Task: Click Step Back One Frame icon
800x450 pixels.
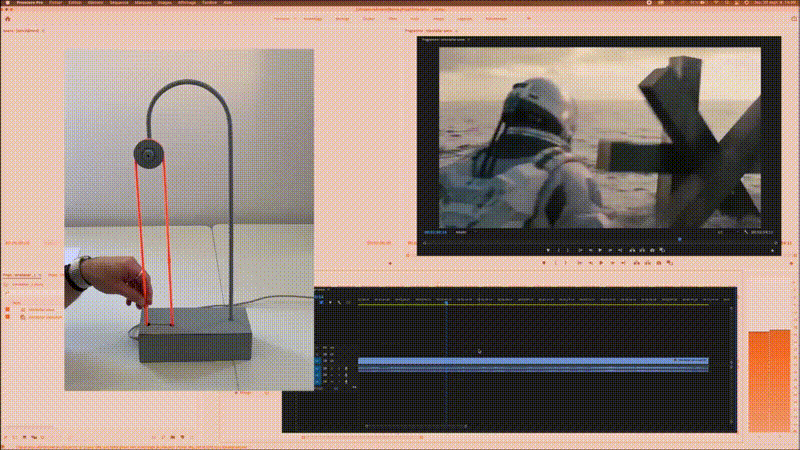Action: [x=589, y=250]
